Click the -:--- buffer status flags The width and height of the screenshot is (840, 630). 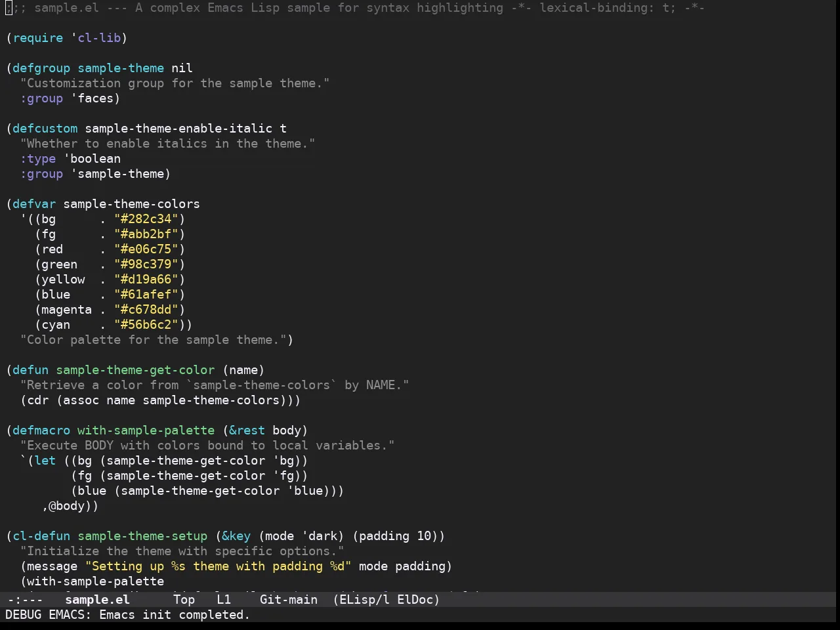[x=25, y=599]
